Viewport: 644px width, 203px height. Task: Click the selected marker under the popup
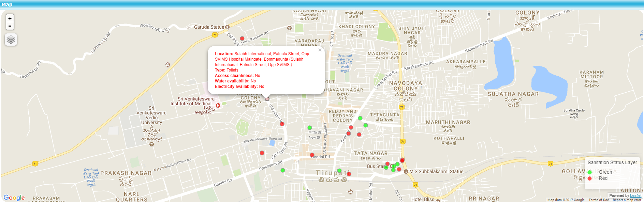coord(267,99)
